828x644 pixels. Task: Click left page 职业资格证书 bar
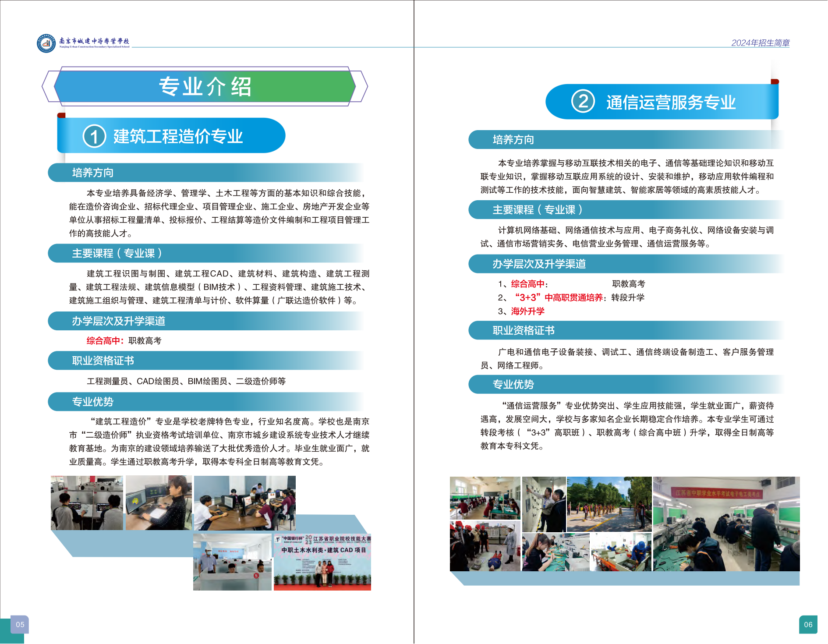coord(206,361)
